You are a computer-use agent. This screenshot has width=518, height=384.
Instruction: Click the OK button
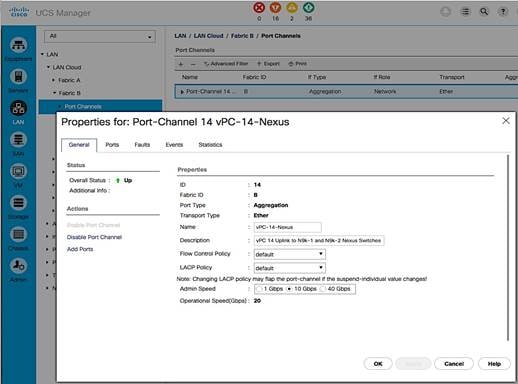378,364
